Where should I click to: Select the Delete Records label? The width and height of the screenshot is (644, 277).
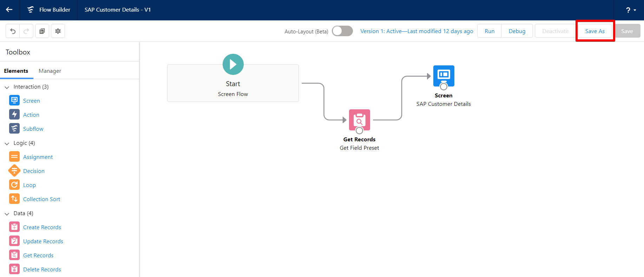click(42, 269)
